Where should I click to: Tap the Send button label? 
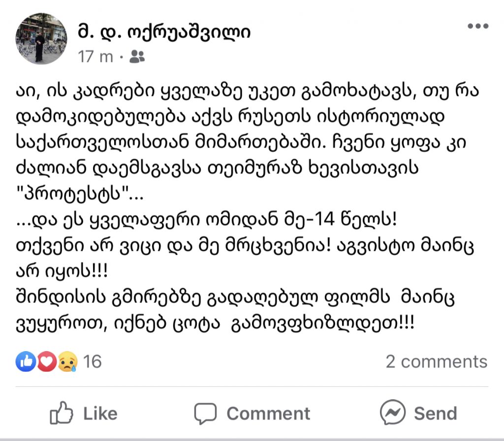pyautogui.click(x=435, y=413)
